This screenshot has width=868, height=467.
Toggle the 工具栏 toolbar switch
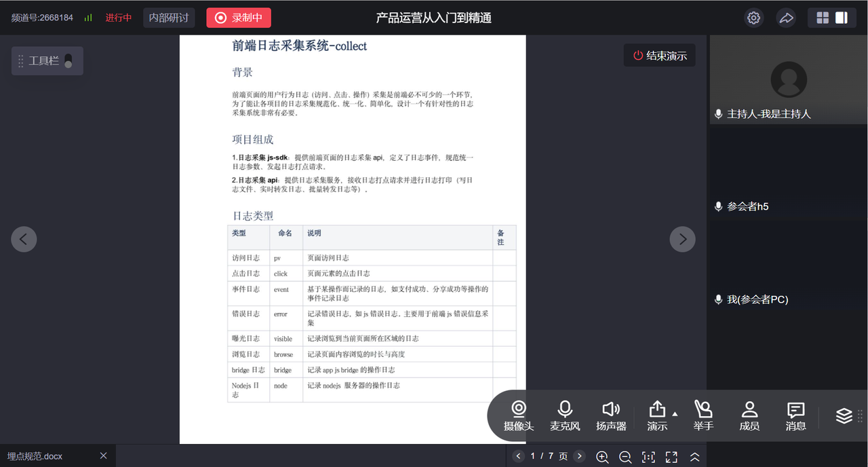(x=68, y=61)
